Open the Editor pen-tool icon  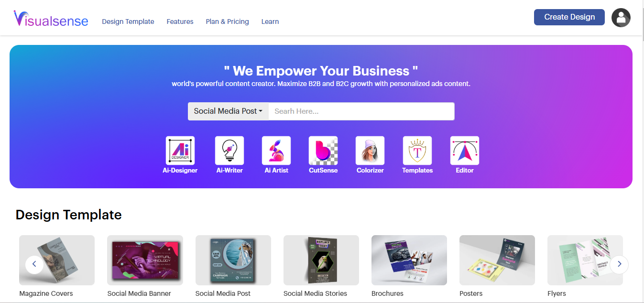(465, 151)
